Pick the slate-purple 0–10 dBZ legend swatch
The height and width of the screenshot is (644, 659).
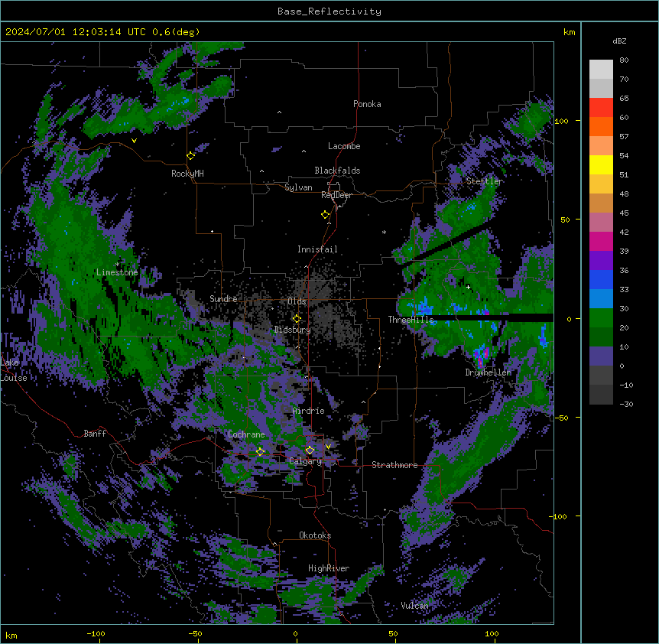(x=601, y=356)
